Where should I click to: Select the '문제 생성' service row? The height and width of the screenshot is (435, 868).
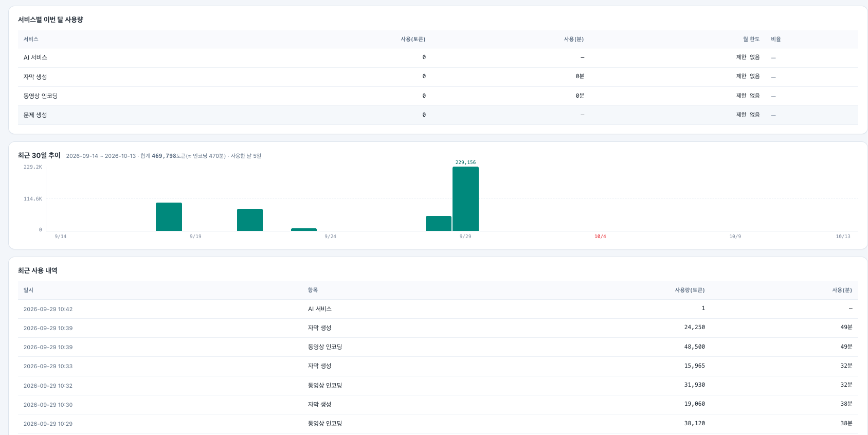[438, 115]
